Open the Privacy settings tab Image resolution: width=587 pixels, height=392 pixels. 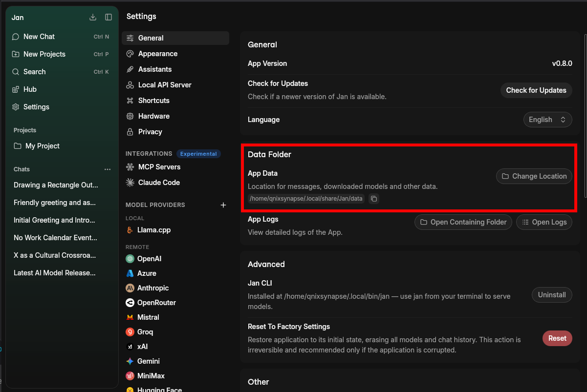click(x=175, y=132)
